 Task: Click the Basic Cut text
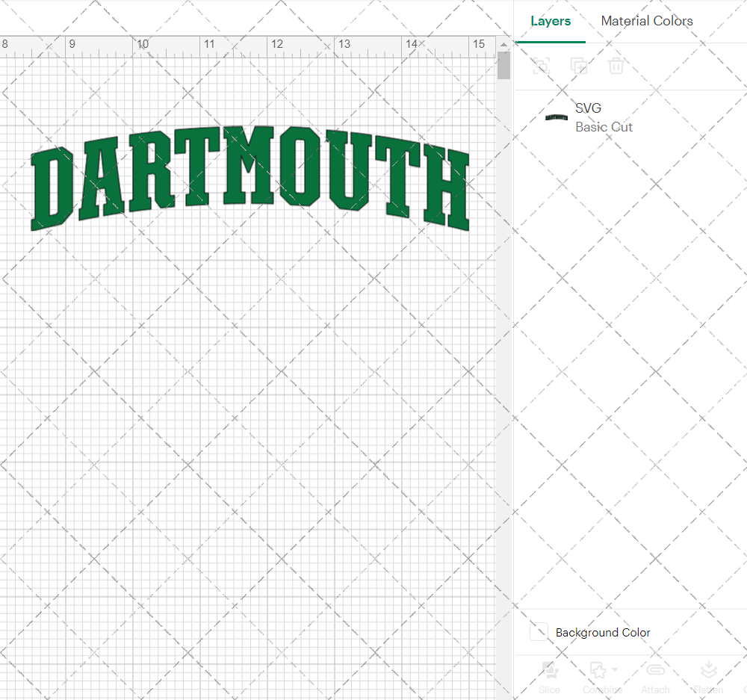coord(604,127)
